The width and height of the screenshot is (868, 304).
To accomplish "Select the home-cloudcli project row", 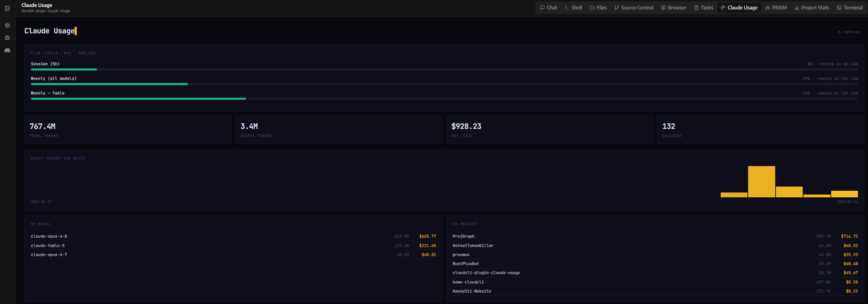I will point(655,282).
